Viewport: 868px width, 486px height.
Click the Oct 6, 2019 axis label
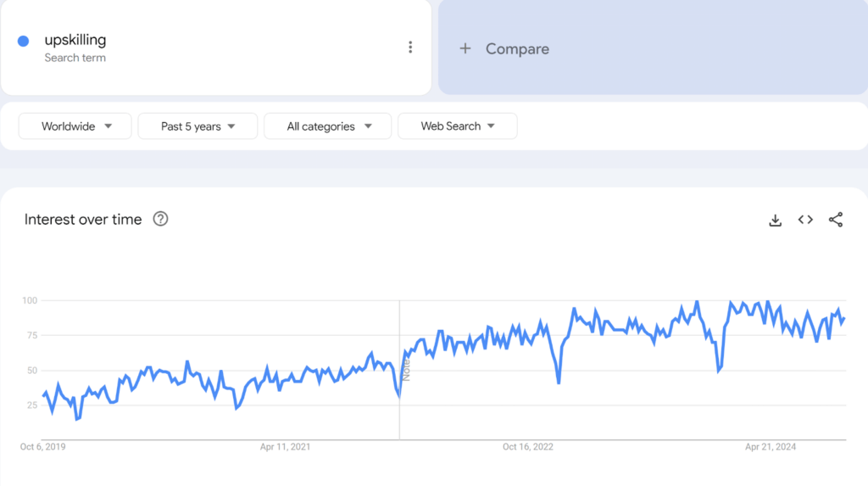pos(42,446)
